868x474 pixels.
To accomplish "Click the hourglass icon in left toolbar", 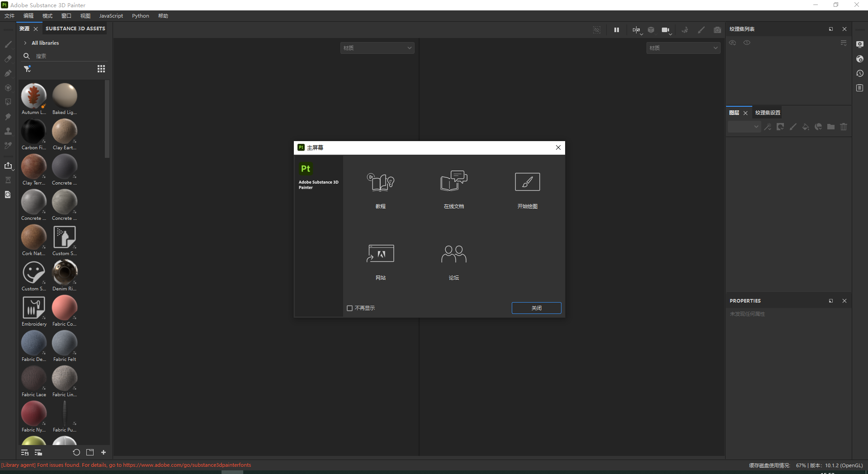I will pos(8,180).
